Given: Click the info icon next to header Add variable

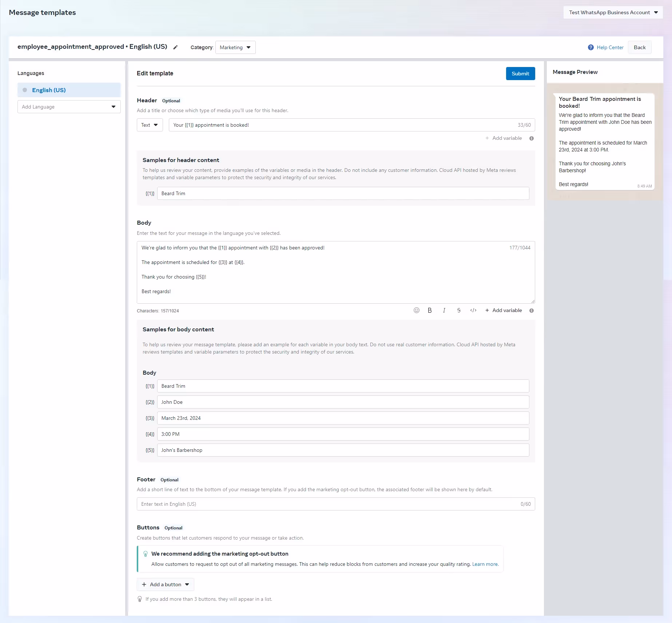Looking at the screenshot, I should point(532,138).
